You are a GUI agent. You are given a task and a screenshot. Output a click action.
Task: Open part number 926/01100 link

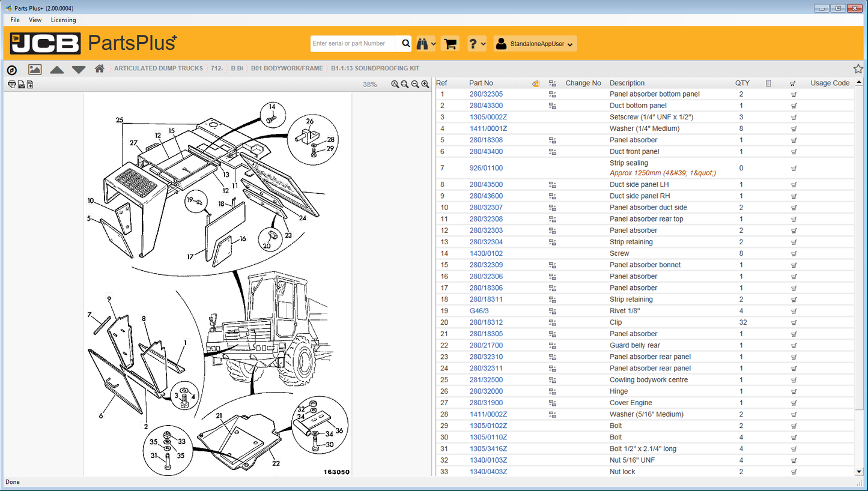487,168
